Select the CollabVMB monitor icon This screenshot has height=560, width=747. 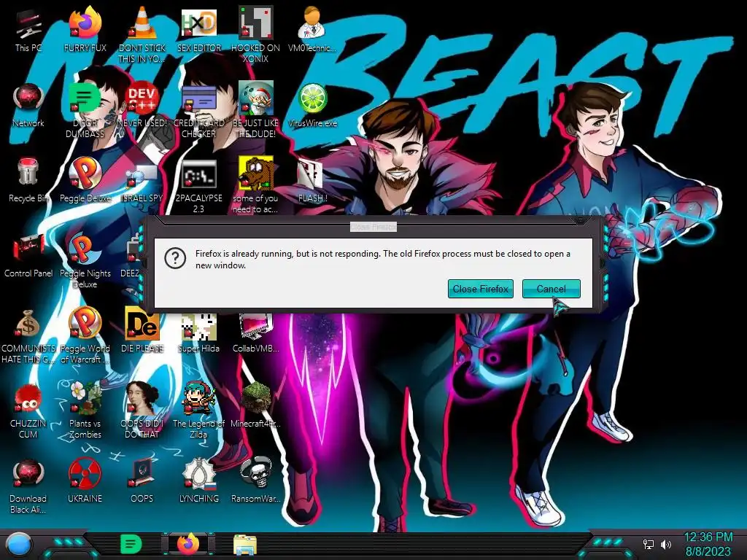click(256, 333)
